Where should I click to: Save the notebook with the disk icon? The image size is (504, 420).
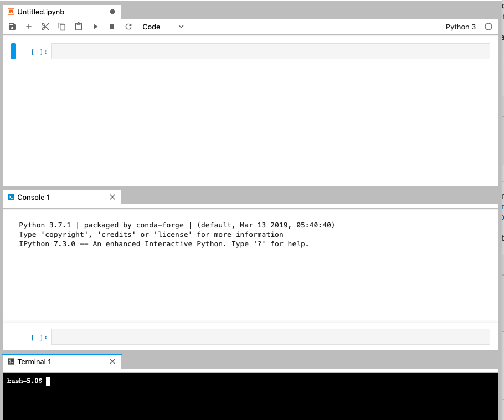pos(12,27)
